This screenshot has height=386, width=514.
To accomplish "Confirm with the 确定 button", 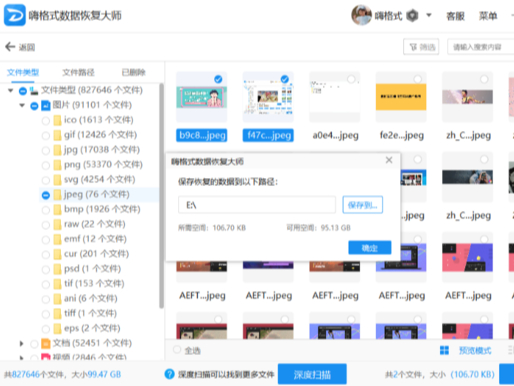I will 370,248.
